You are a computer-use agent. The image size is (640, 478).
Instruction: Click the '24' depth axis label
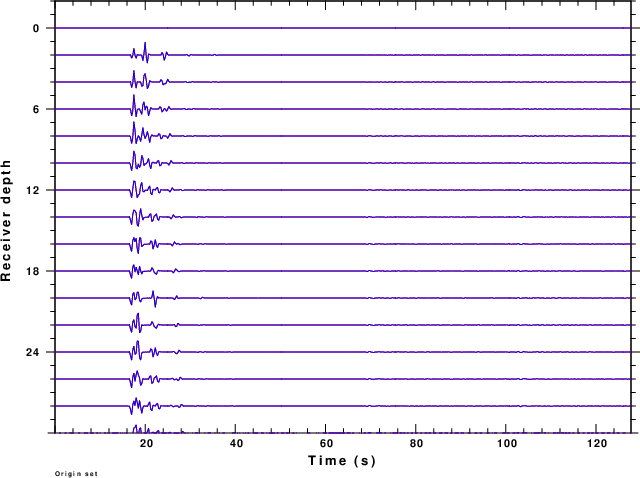click(x=33, y=352)
